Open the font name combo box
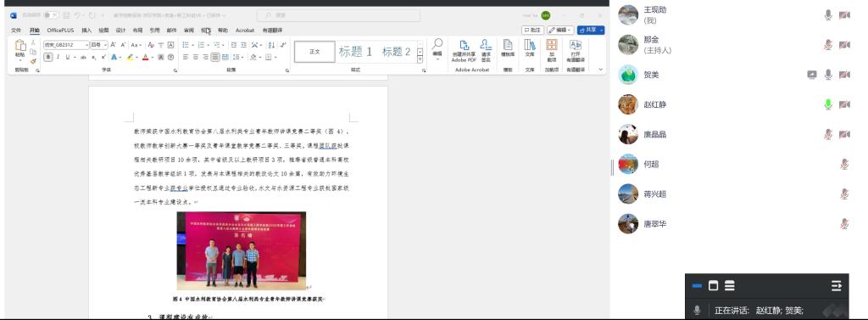868x320 pixels. pos(66,45)
